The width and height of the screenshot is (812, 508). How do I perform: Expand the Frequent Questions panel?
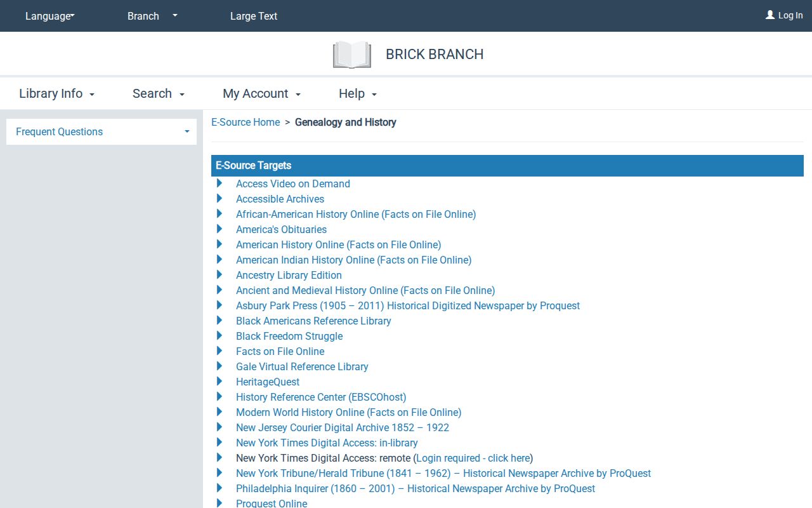coord(101,131)
